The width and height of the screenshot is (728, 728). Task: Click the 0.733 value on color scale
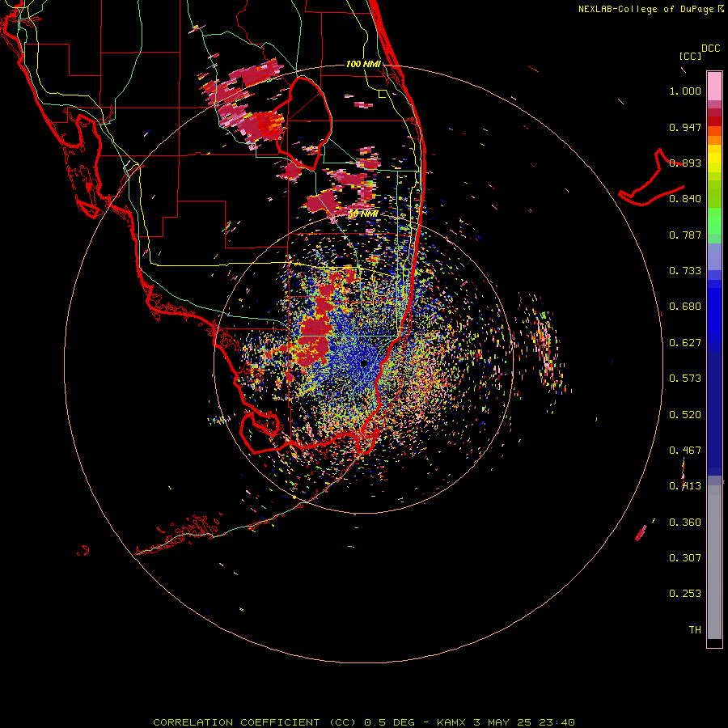[x=685, y=271]
